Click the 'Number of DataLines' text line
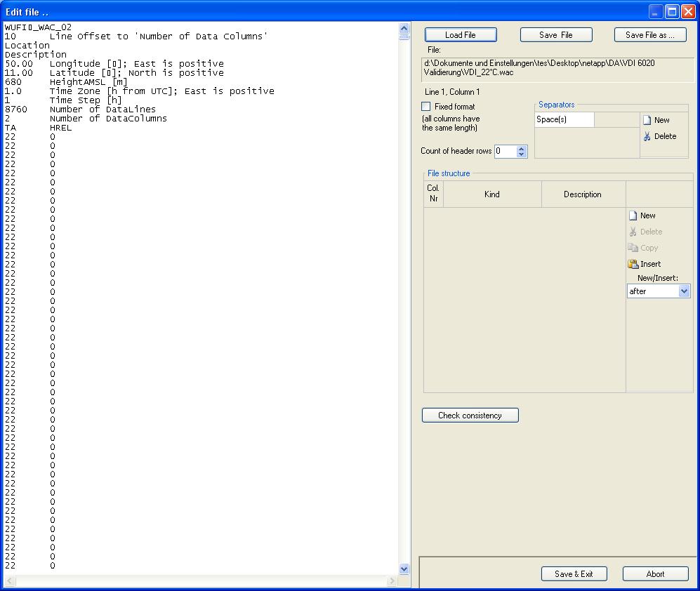Image resolution: width=700 pixels, height=591 pixels. 80,109
